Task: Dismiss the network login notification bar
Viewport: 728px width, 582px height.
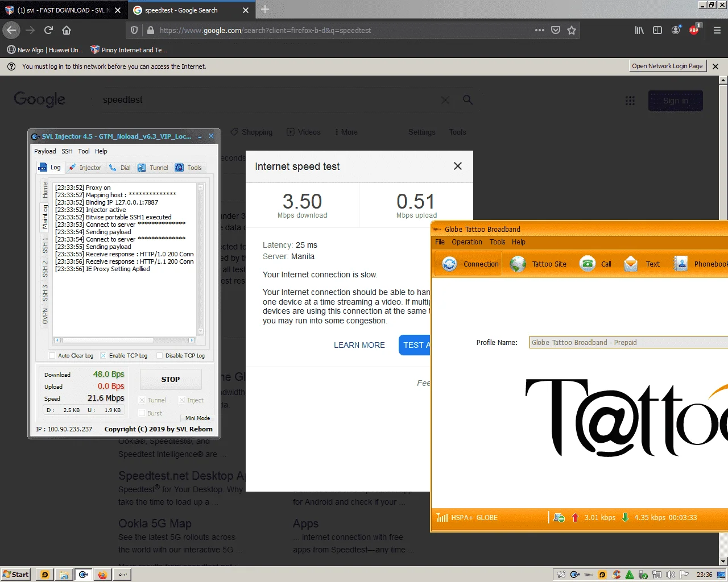Action: (x=715, y=66)
